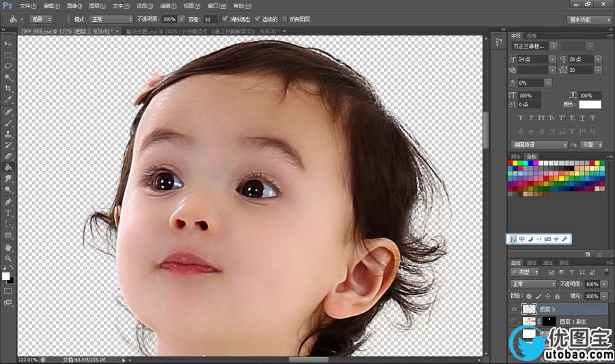Viewport: 615px width, 364px height.
Task: Select the Lasso tool
Action: point(8,66)
